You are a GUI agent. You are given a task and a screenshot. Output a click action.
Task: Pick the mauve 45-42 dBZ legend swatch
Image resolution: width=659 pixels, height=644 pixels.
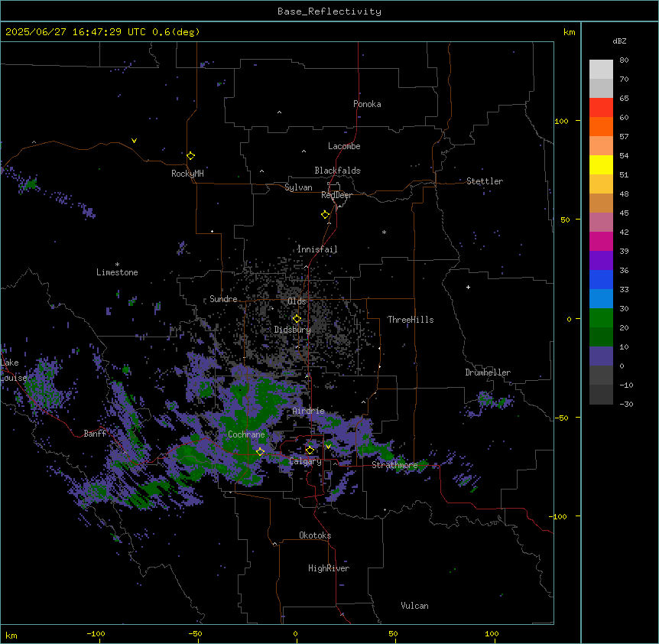[601, 222]
